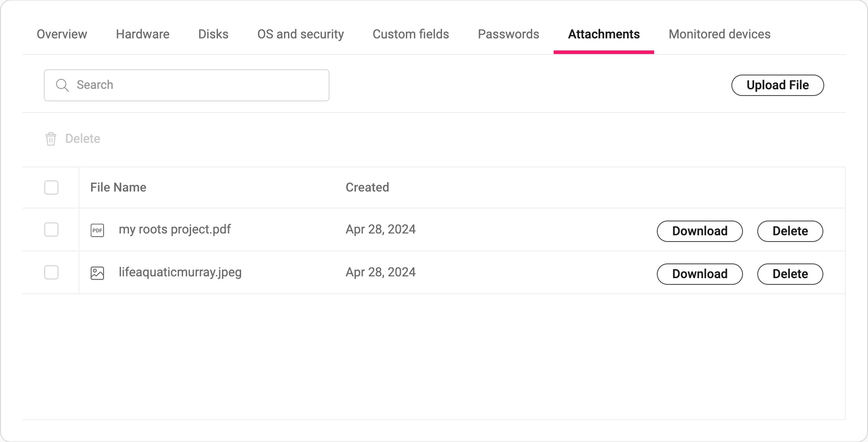This screenshot has width=868, height=442.
Task: Select the Custom fields tab
Action: click(x=411, y=34)
